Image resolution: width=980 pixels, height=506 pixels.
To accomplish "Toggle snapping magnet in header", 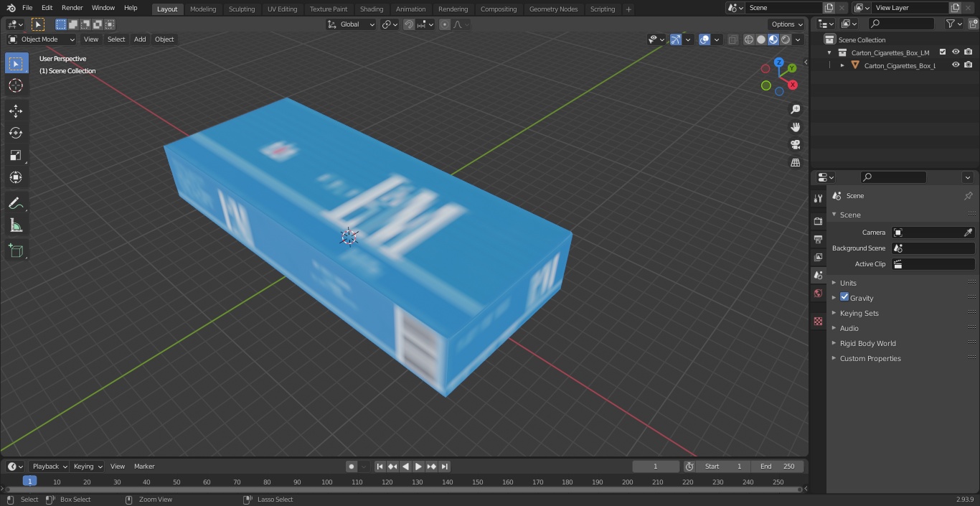I will click(x=409, y=24).
